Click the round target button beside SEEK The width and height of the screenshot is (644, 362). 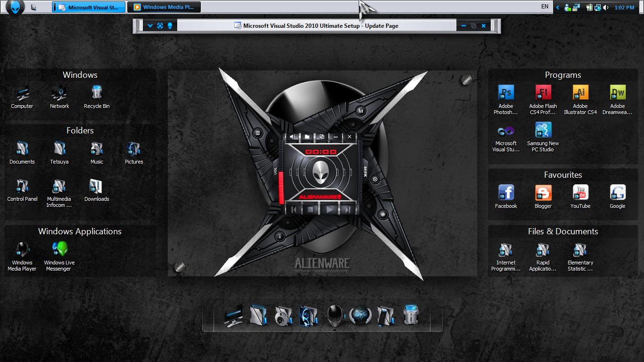[x=375, y=179]
